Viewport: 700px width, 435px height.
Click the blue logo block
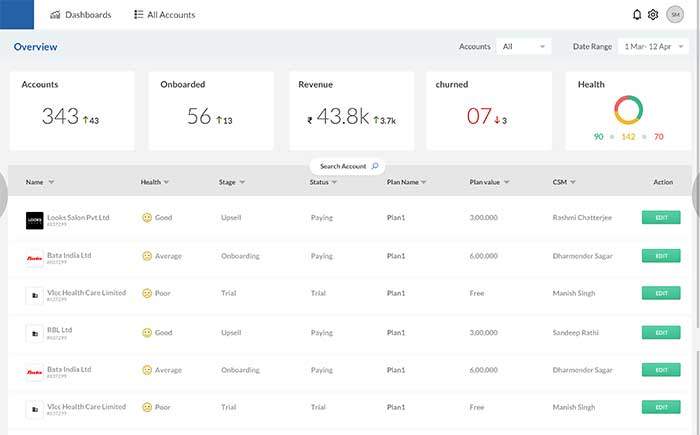point(17,14)
